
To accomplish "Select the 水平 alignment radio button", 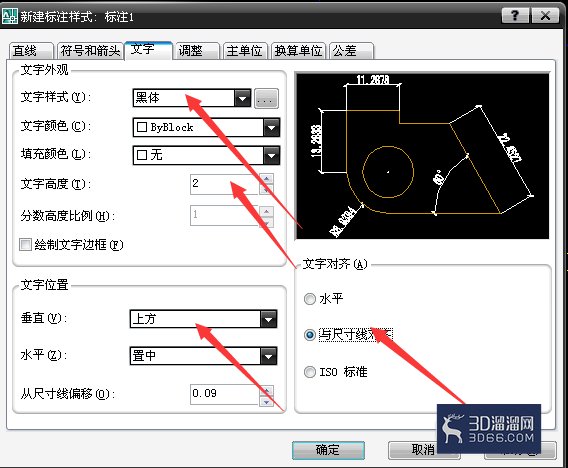I will (x=310, y=299).
